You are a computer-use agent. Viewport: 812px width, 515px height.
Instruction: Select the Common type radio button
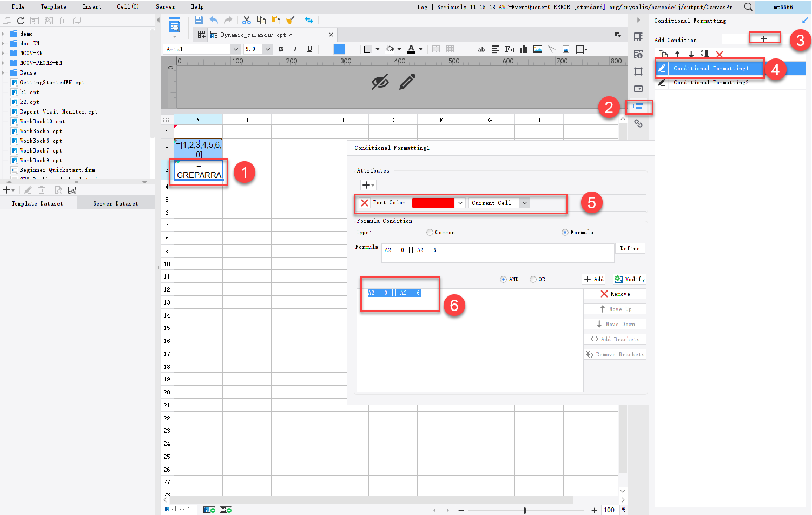coord(430,233)
